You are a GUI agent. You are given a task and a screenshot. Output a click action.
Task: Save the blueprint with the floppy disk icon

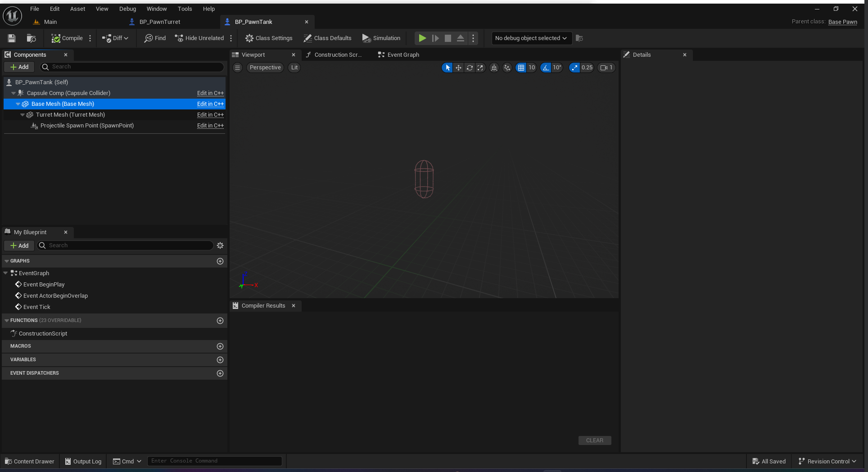(12, 38)
